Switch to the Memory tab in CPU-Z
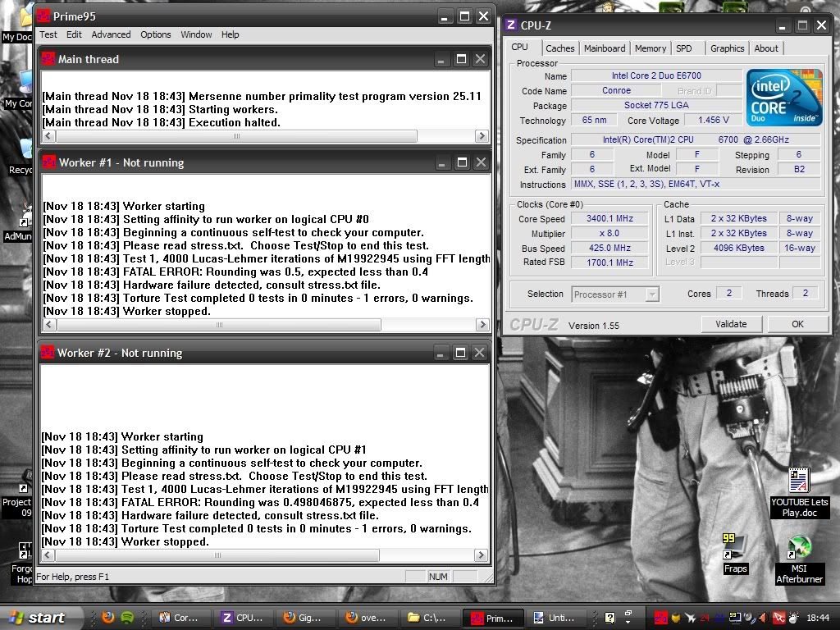 coord(651,48)
